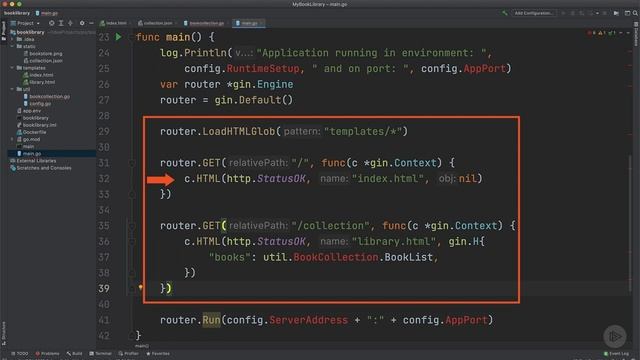
Task: Select Scratches and Consoles node
Action: pyautogui.click(x=40, y=168)
